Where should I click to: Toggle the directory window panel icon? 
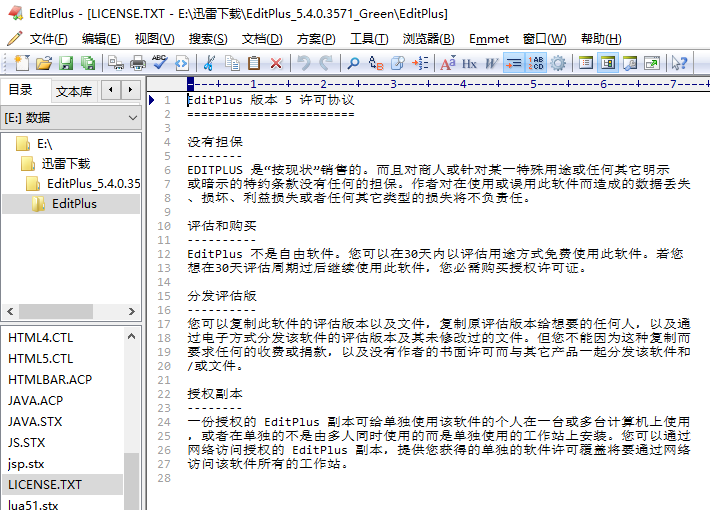[x=608, y=63]
